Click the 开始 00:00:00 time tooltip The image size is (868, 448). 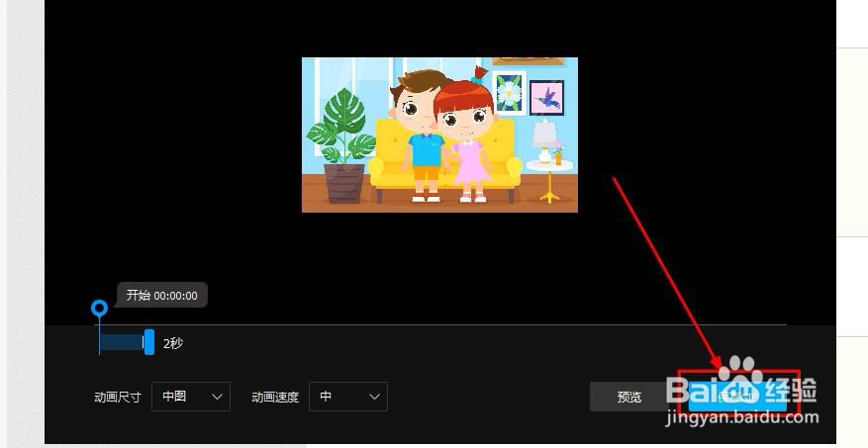(161, 296)
